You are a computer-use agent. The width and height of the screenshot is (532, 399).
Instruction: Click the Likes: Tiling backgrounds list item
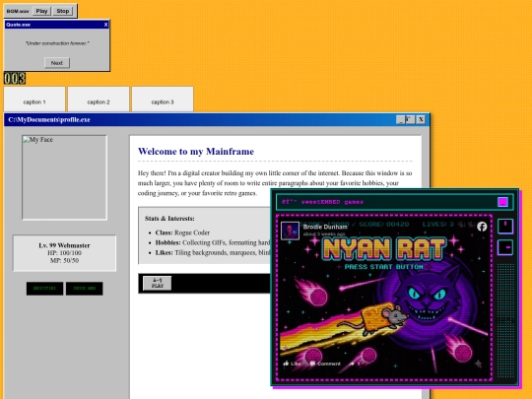coord(213,252)
